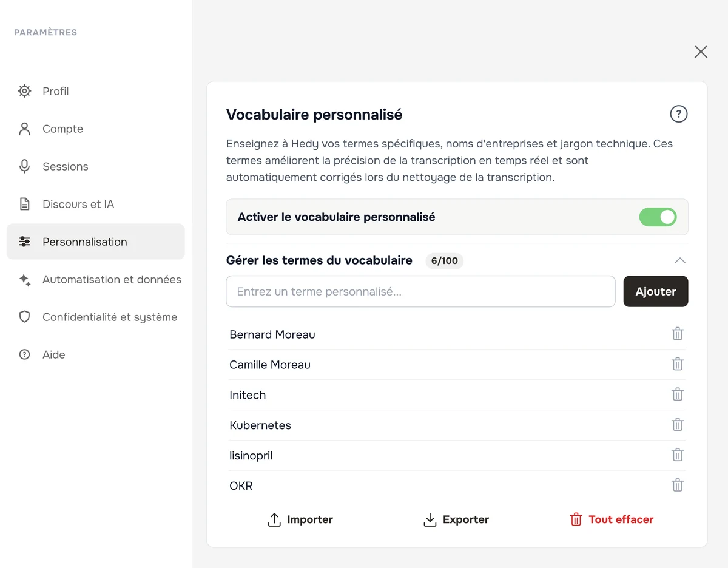Viewport: 728px width, 568px height.
Task: Click Tout effacer to clear all
Action: (612, 519)
